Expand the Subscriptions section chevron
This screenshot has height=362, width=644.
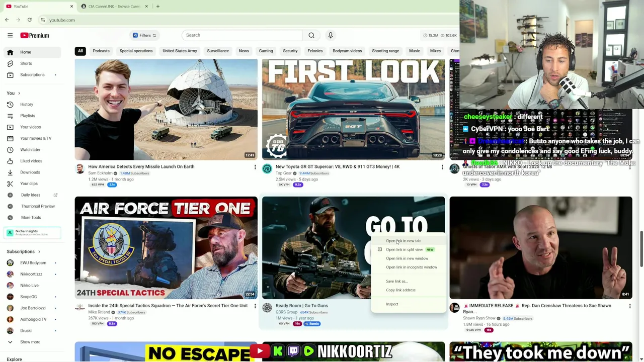point(39,251)
